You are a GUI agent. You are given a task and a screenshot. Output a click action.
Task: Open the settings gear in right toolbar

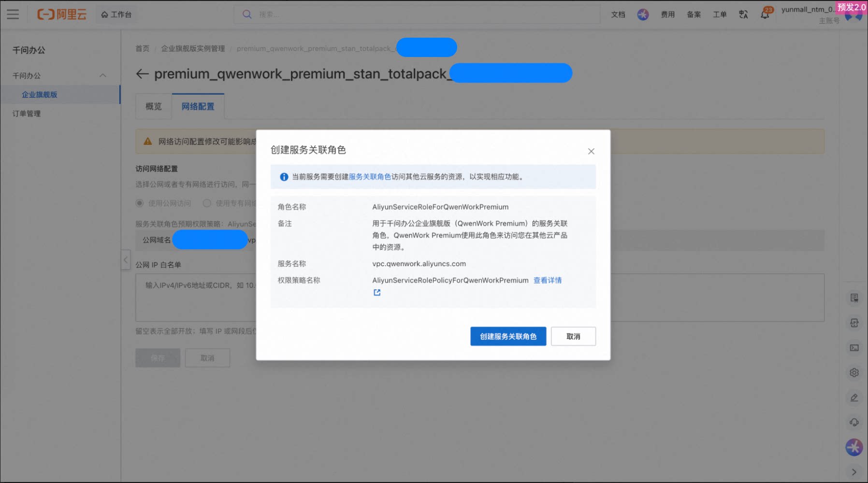pos(854,373)
